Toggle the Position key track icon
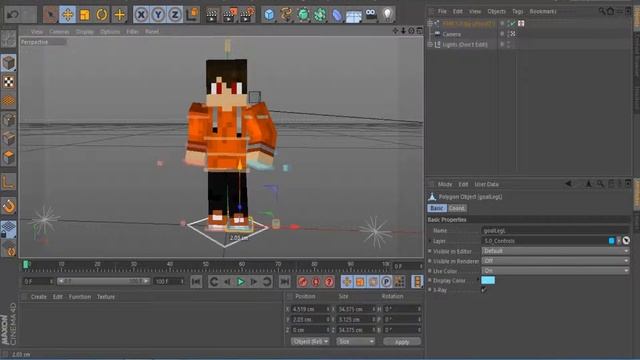This screenshot has width=640, height=360. [347, 282]
